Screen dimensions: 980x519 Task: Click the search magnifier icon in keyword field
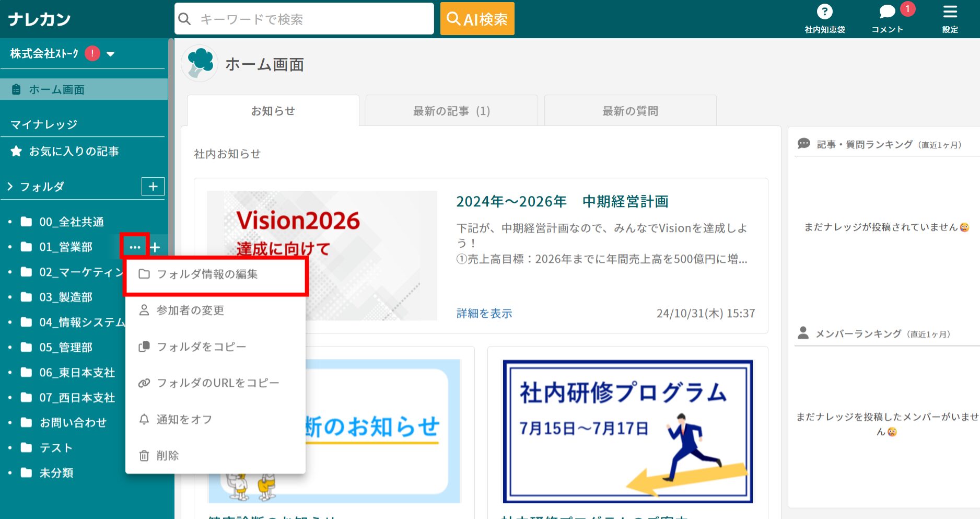[184, 19]
